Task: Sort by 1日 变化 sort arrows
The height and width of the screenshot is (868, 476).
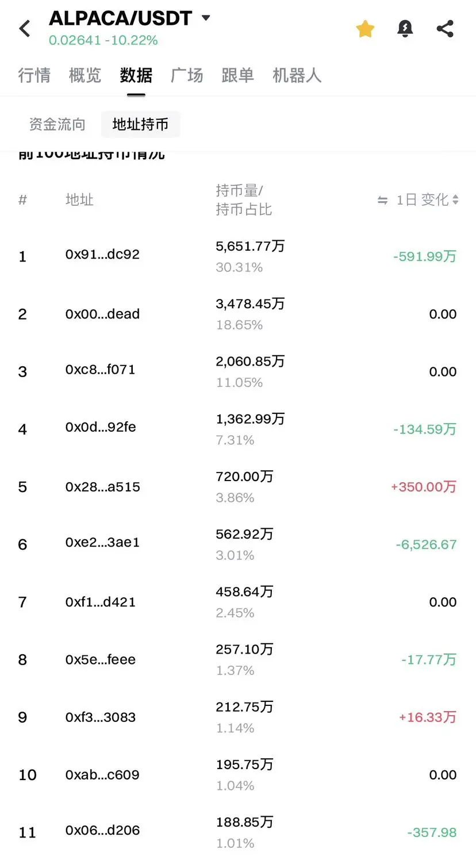Action: point(455,199)
